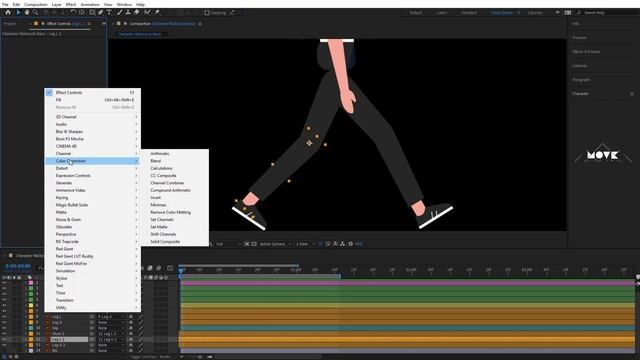The image size is (640, 360).
Task: Switch to Libraries workspace
Action: pyautogui.click(x=535, y=13)
